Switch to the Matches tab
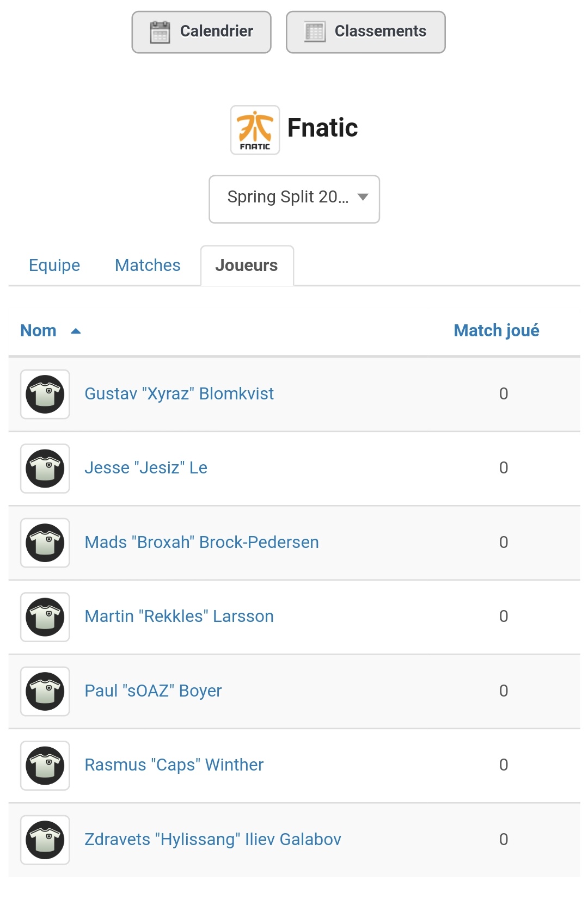Image resolution: width=588 pixels, height=924 pixels. click(148, 265)
